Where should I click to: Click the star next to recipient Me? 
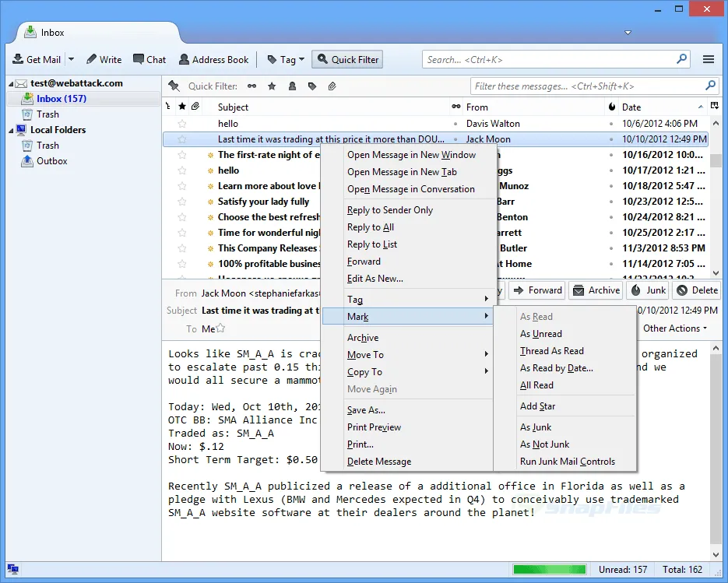(220, 328)
